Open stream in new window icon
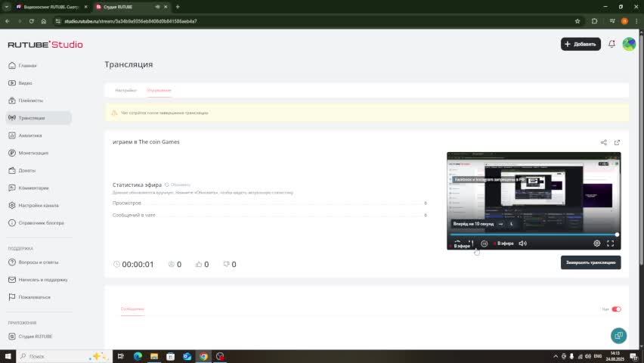The height and width of the screenshot is (363, 644). click(x=617, y=142)
